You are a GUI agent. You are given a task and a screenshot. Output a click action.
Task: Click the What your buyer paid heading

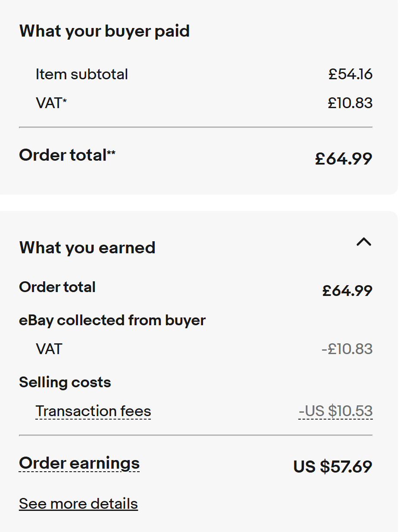[x=104, y=31]
